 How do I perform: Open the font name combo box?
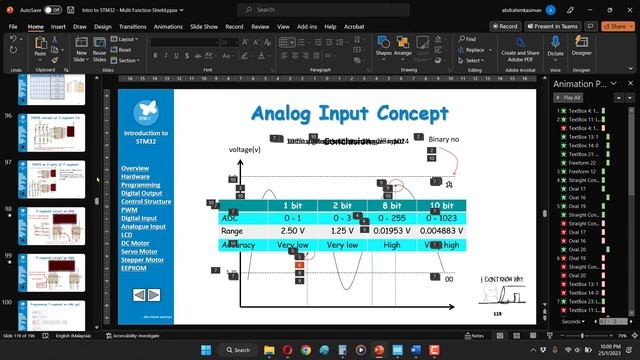pos(184,42)
